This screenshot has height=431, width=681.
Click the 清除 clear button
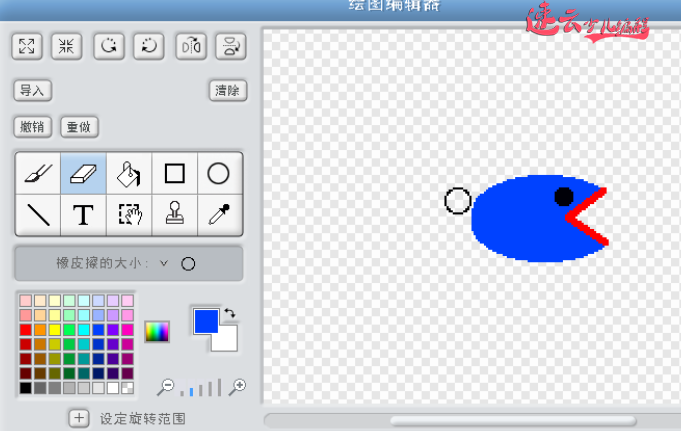(228, 90)
